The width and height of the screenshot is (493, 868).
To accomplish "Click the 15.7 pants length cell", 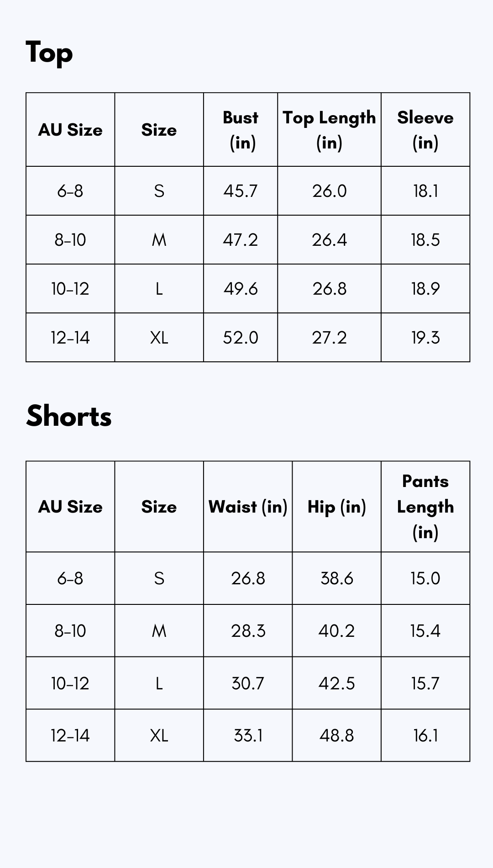I will pyautogui.click(x=425, y=683).
